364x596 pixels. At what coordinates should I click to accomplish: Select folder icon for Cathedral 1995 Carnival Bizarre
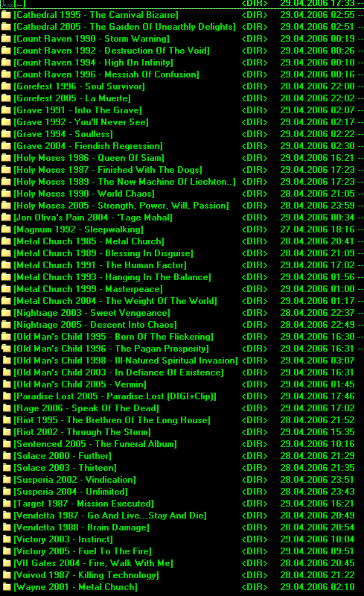tap(6, 15)
